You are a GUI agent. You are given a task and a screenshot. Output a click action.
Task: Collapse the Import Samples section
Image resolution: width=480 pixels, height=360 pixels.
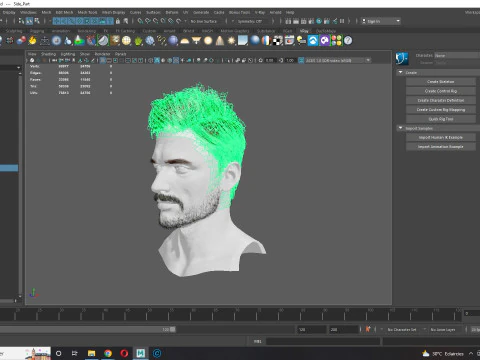pyautogui.click(x=400, y=128)
